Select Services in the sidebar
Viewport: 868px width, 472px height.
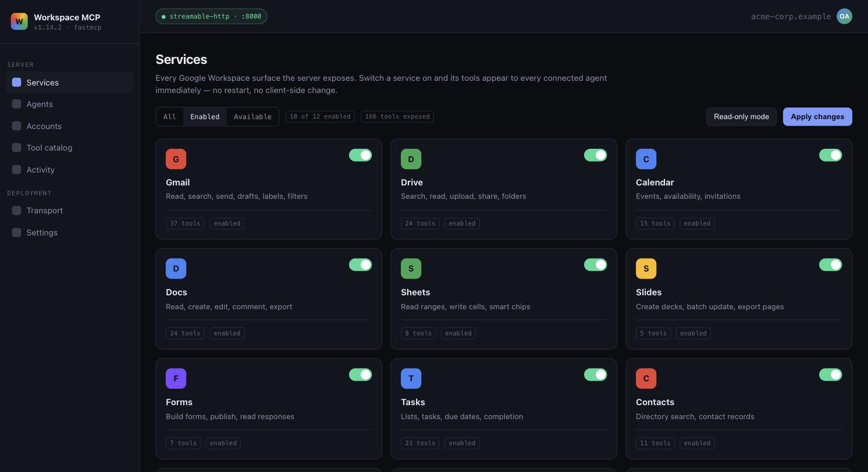(70, 83)
